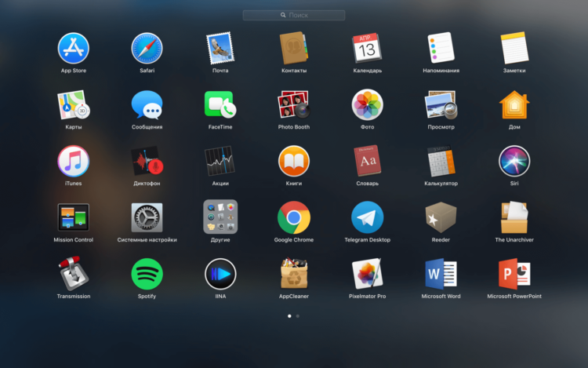Viewport: 588px width, 368px height.
Task: Open Mission Control
Action: coord(74,217)
